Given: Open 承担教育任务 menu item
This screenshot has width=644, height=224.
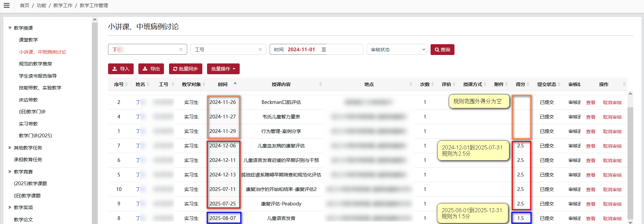Looking at the screenshot, I should 28,160.
